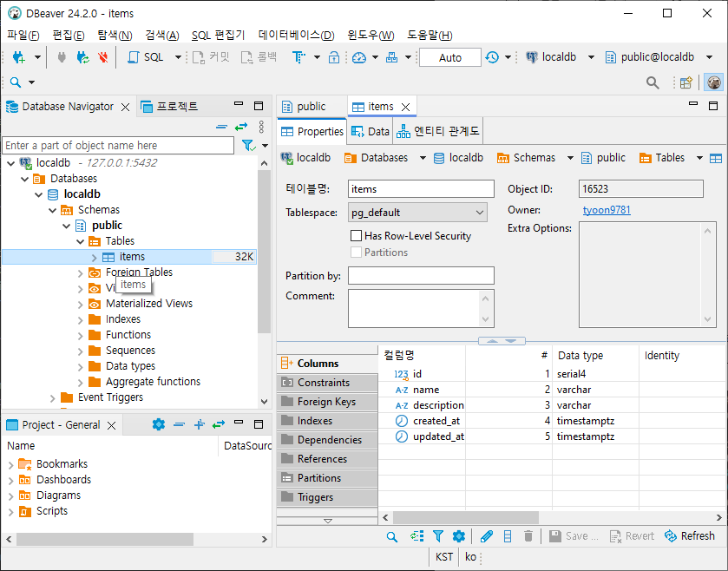The image size is (728, 571).
Task: Switch to the 엔티티 관계도 tab
Action: (438, 131)
